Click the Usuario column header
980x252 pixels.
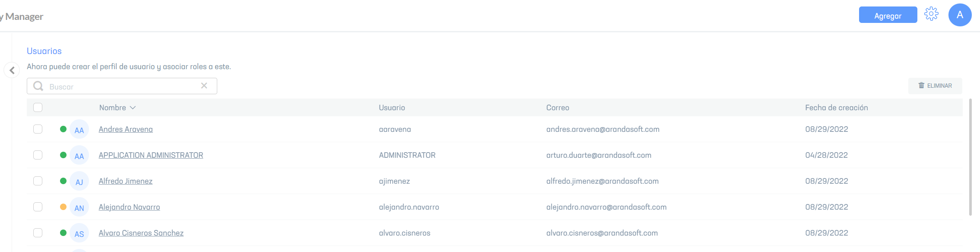click(392, 108)
